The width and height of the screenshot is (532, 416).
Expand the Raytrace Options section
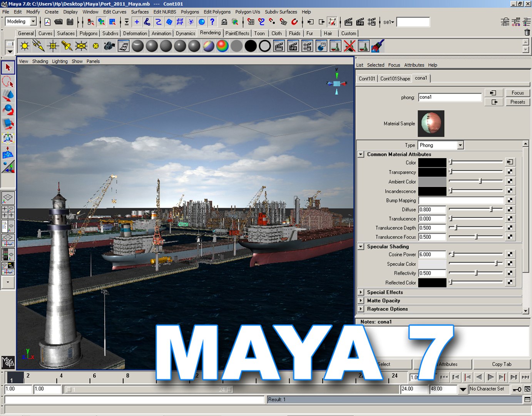(x=361, y=309)
